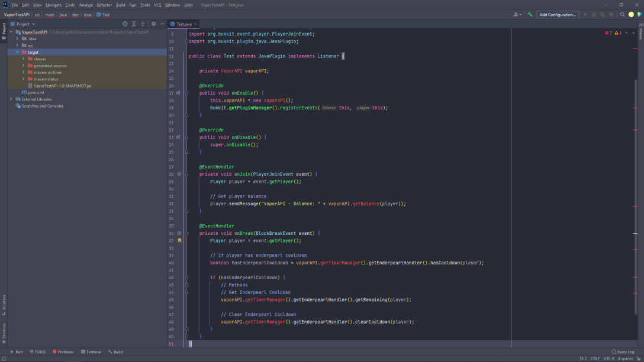Toggle the Structure tool window side tab
644x362 pixels.
pyautogui.click(x=4, y=305)
